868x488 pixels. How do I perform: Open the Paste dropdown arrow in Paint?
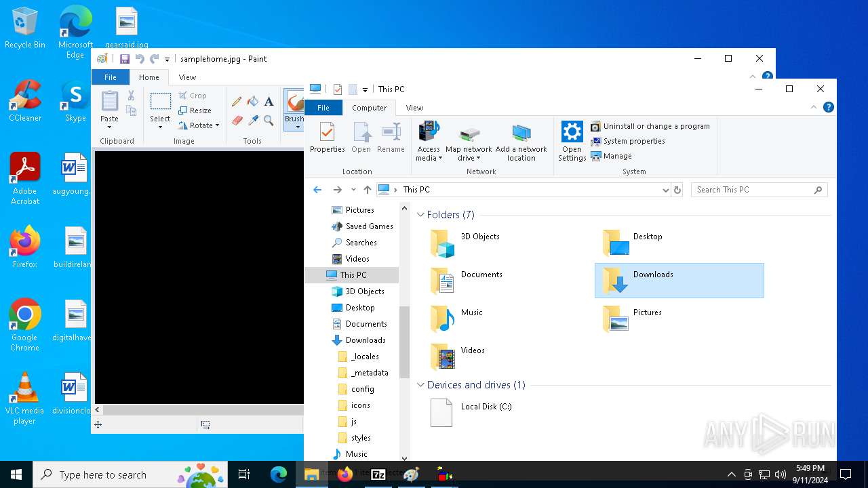(x=109, y=127)
